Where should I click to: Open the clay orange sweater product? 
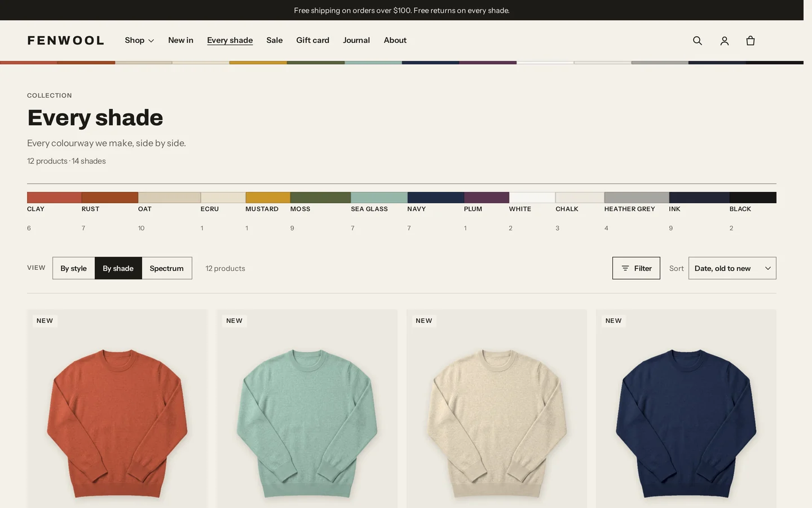tap(117, 409)
